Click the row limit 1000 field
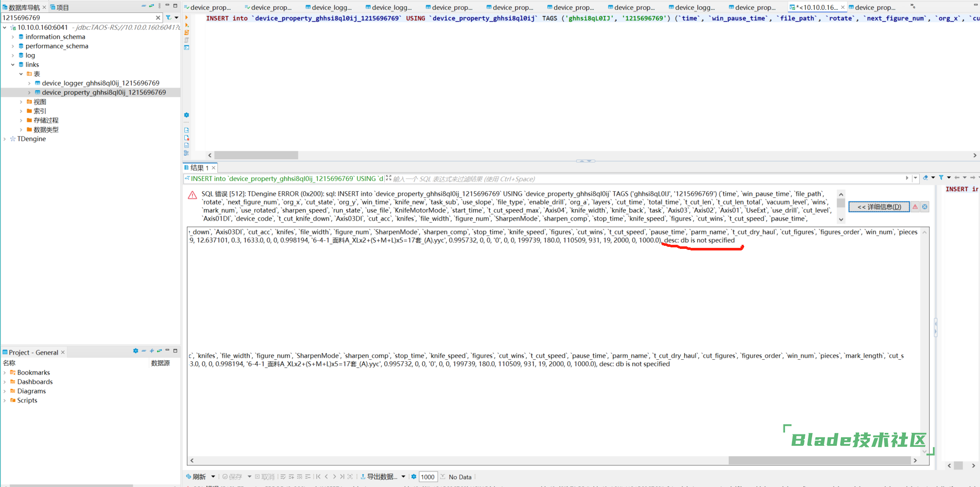This screenshot has height=487, width=980. pos(428,477)
